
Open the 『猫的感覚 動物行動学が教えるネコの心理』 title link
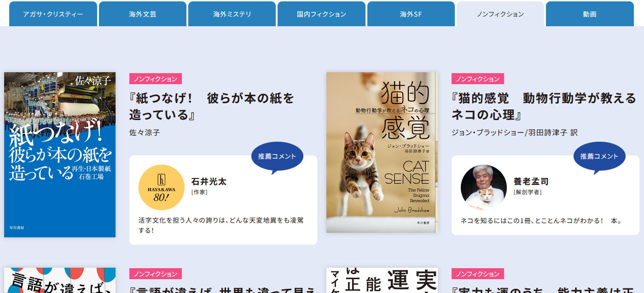click(x=544, y=106)
